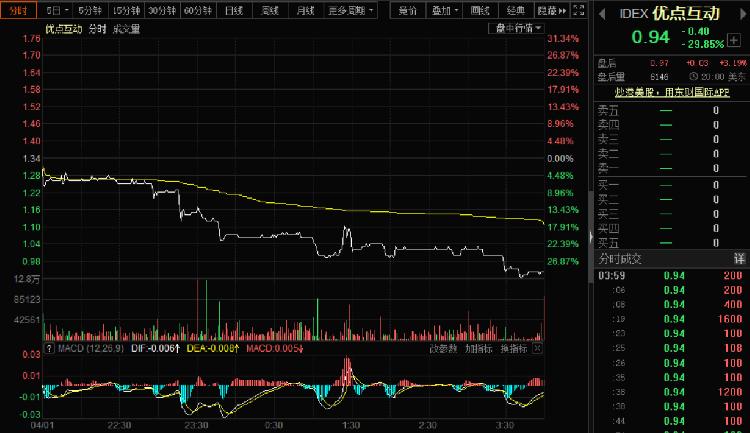Open 详 details of 分时成交
Viewport: 750px width, 433px height.
pyautogui.click(x=739, y=259)
